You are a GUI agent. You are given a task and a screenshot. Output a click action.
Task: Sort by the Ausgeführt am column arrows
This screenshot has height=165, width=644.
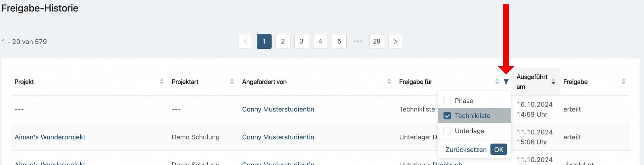click(x=553, y=81)
